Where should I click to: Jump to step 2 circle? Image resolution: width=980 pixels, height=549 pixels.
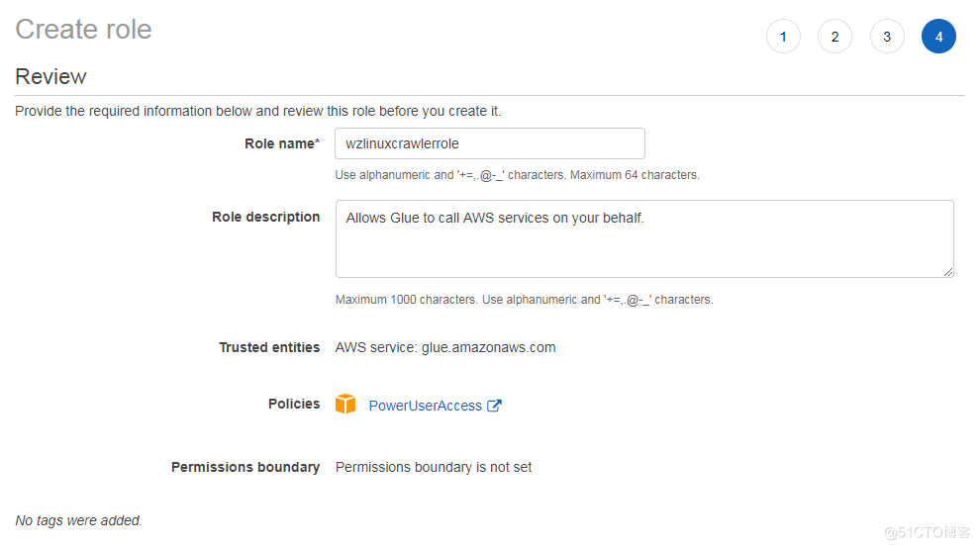point(835,37)
